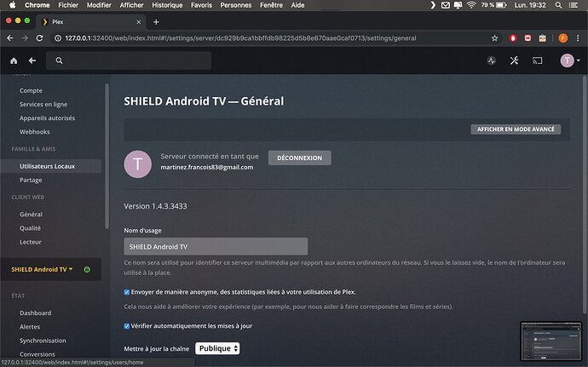
Task: Open Compte settings
Action: point(31,90)
